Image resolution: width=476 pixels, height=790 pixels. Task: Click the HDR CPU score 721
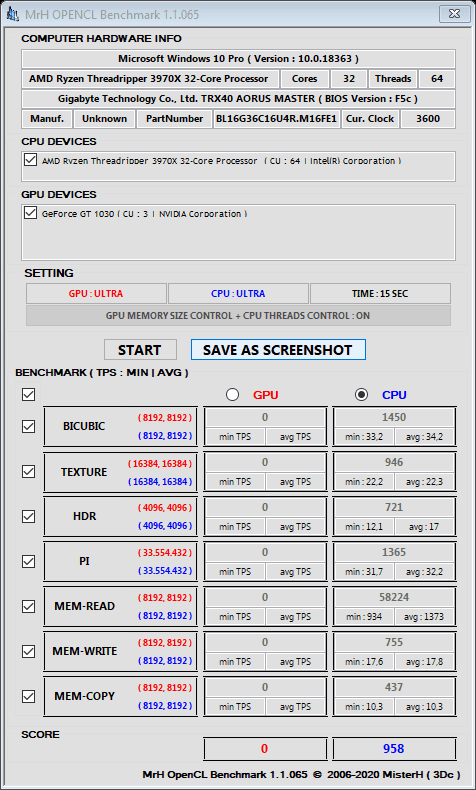tap(394, 507)
